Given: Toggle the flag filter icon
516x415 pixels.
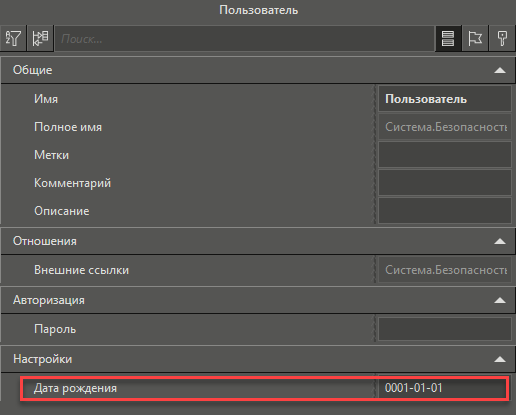Looking at the screenshot, I should (475, 38).
